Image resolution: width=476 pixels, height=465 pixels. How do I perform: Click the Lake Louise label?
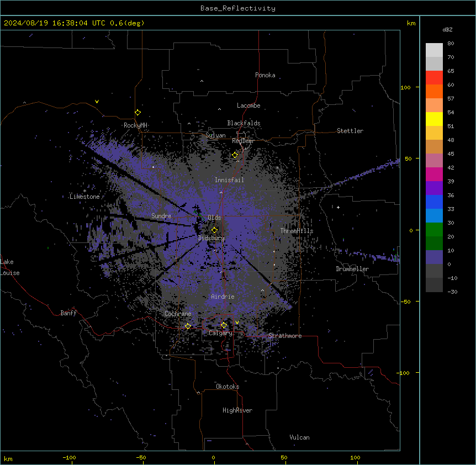10,267
